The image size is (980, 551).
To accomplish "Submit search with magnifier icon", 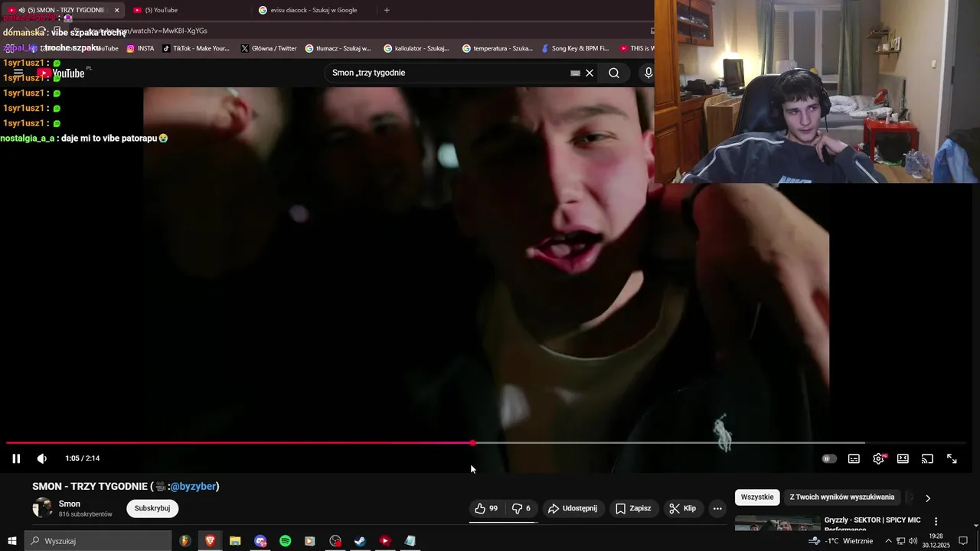I will tap(614, 73).
